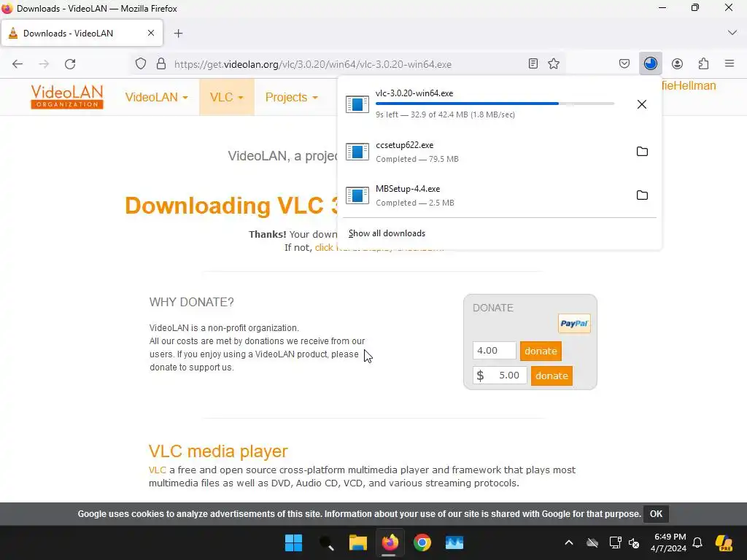
Task: Click the address bar URL
Action: pyautogui.click(x=312, y=64)
